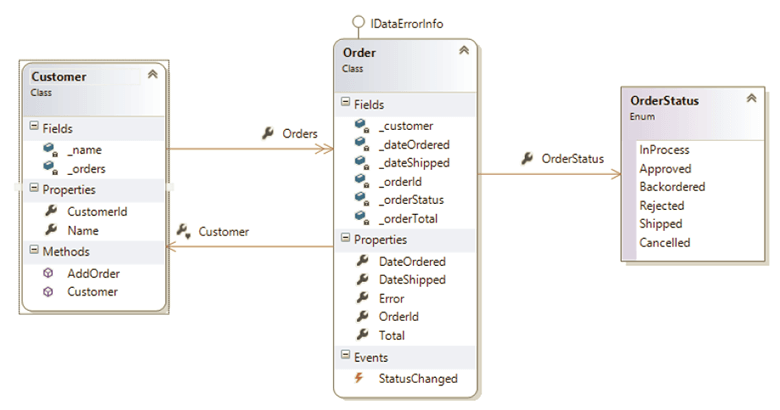
Task: Click the _customer field icon in Order
Action: [x=362, y=126]
